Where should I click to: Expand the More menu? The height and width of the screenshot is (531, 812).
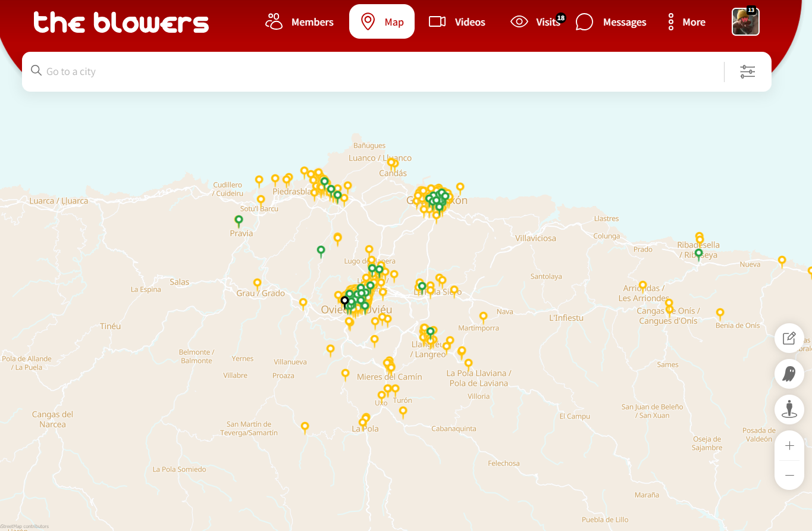tap(686, 22)
